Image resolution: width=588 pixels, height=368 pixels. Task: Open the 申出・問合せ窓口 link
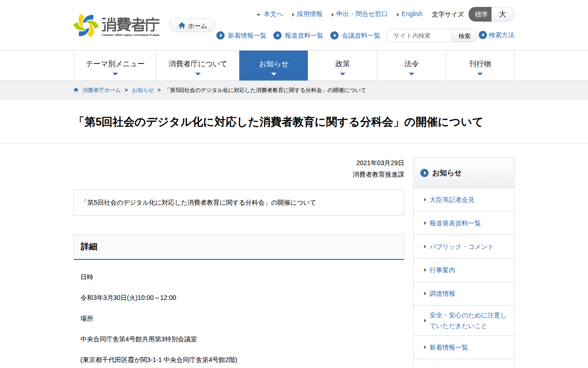click(x=362, y=14)
